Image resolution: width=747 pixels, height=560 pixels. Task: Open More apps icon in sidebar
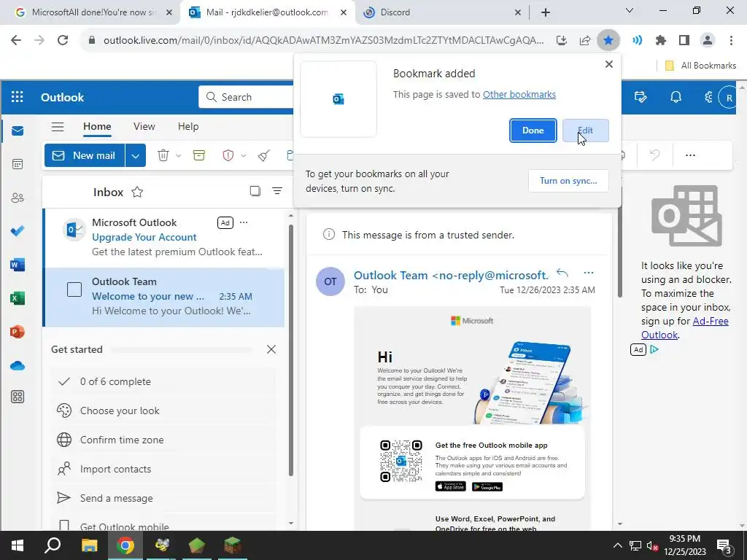click(x=18, y=397)
